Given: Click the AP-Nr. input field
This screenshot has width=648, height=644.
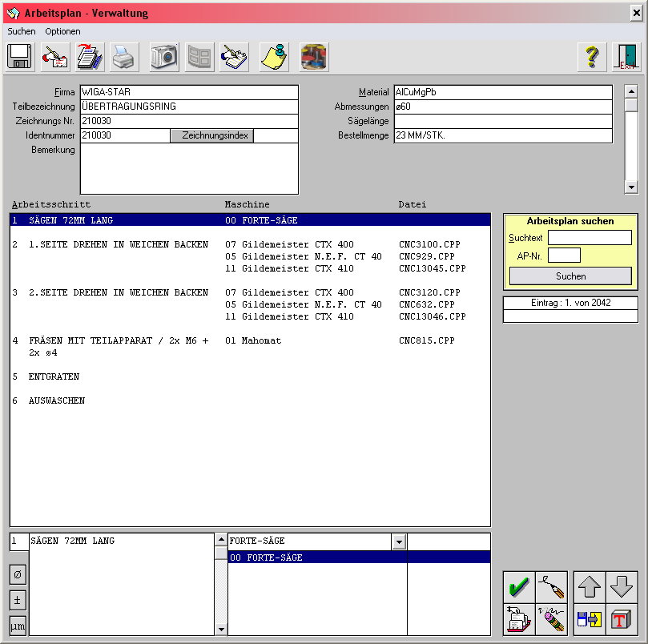Looking at the screenshot, I should click(564, 256).
